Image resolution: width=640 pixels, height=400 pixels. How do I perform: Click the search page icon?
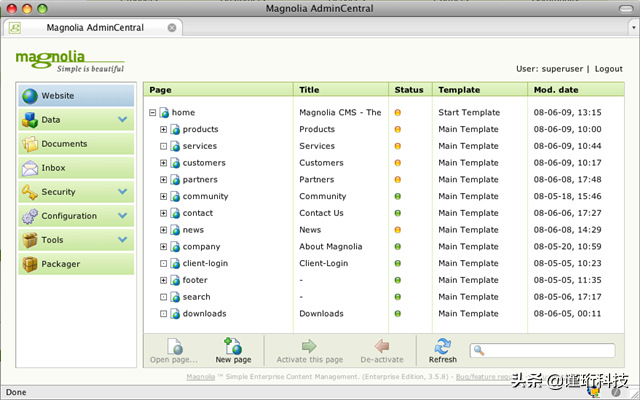click(175, 297)
